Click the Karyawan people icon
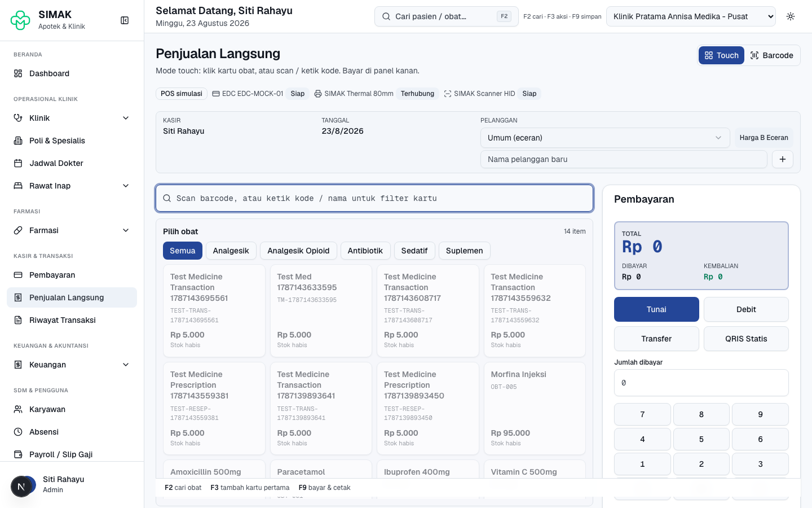This screenshot has height=508, width=812. click(x=18, y=409)
